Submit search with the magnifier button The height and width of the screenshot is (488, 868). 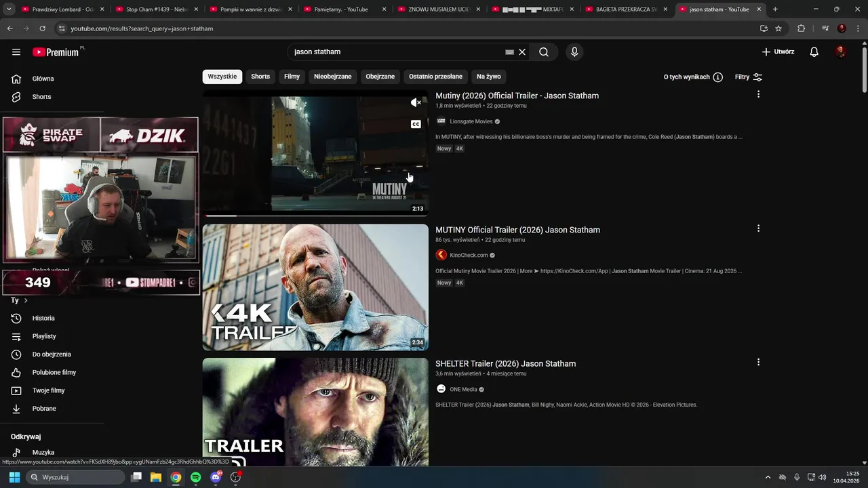[x=544, y=52]
